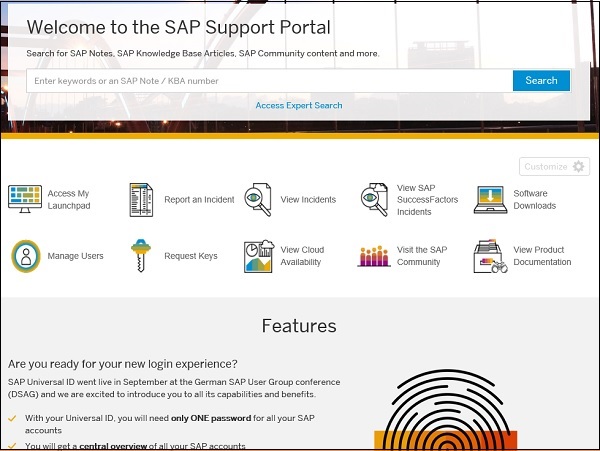
Task: Click the Request Keys key icon
Action: coord(141,256)
